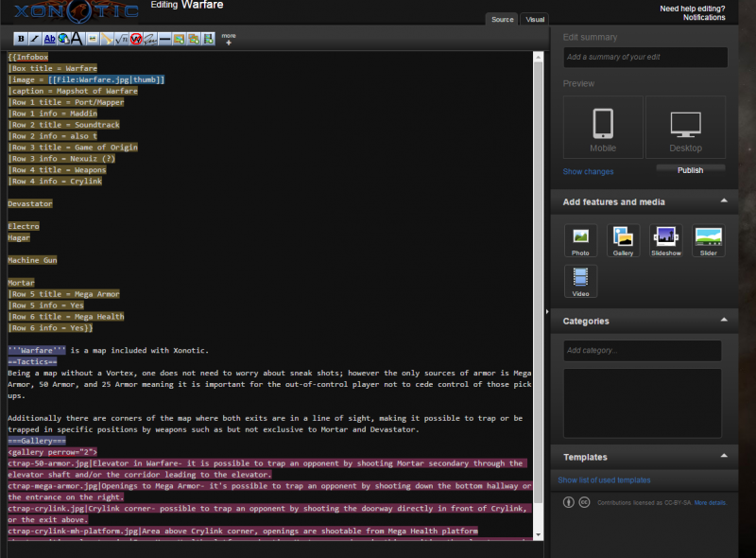Screen dimensions: 756x558
Task: Click the editor scrollbar up arrow
Action: pos(538,57)
